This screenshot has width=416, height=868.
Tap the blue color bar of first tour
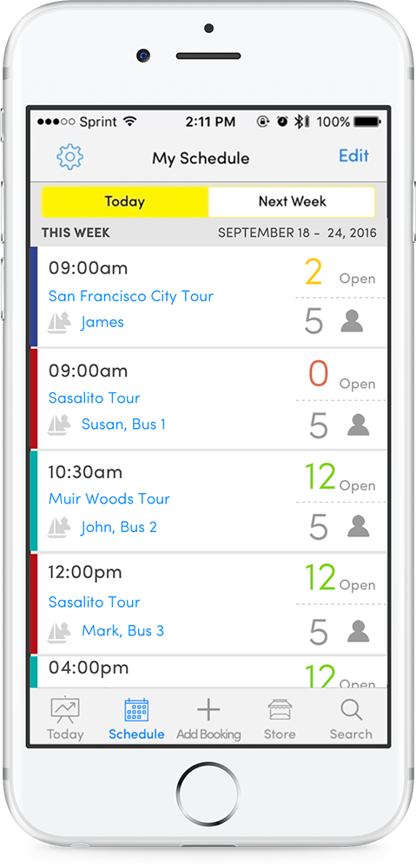pos(34,297)
